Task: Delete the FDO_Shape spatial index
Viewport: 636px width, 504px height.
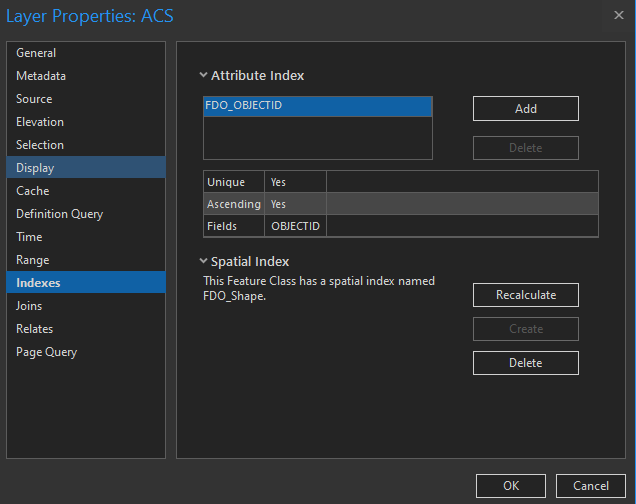Action: [525, 363]
